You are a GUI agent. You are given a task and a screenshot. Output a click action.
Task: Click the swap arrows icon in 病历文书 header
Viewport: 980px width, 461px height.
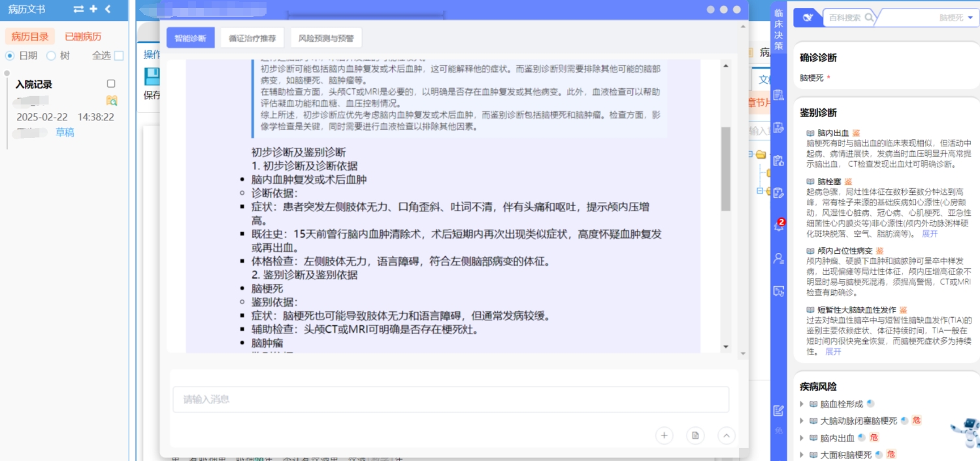pos(78,9)
